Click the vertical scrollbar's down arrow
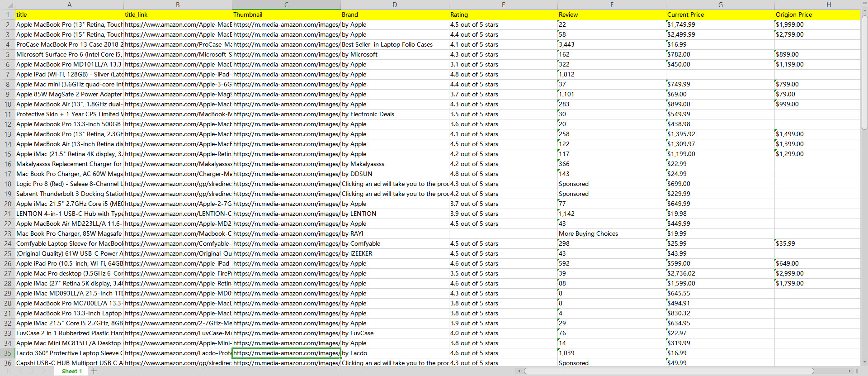This screenshot has height=376, width=868. (864, 362)
